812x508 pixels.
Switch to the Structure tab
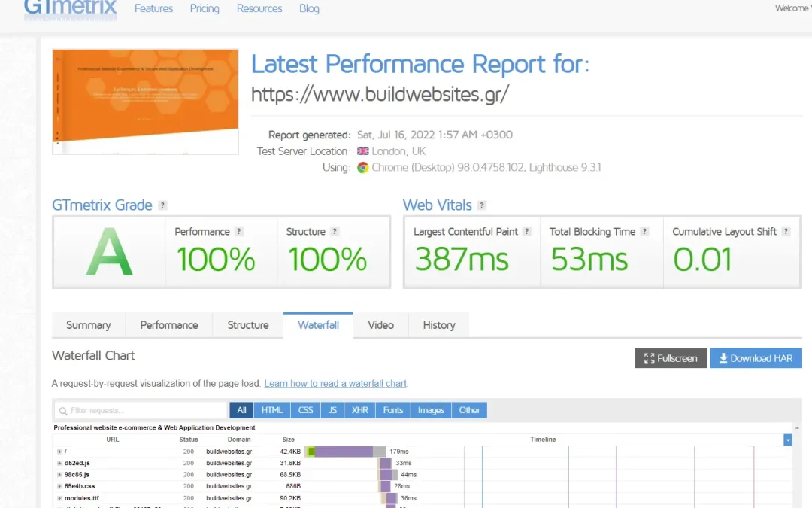coord(247,325)
